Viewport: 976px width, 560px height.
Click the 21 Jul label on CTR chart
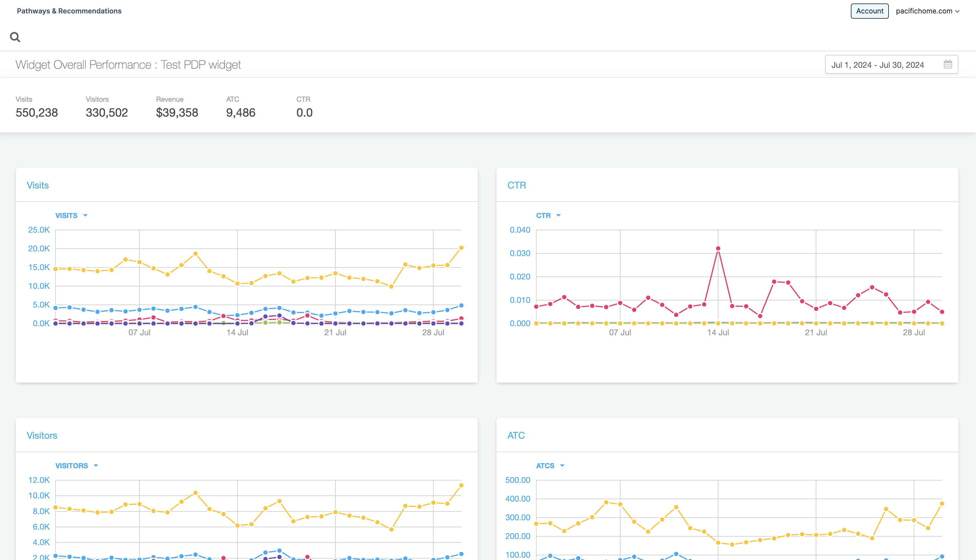pos(815,332)
